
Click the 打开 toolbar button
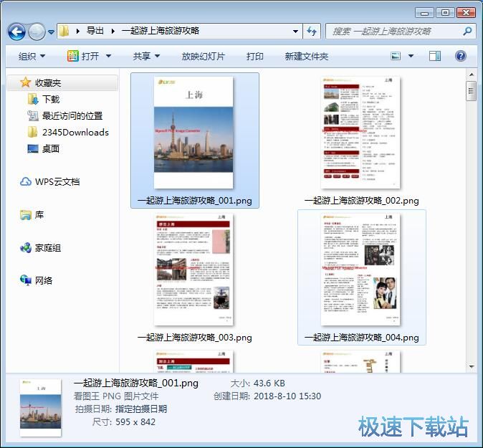(90, 57)
